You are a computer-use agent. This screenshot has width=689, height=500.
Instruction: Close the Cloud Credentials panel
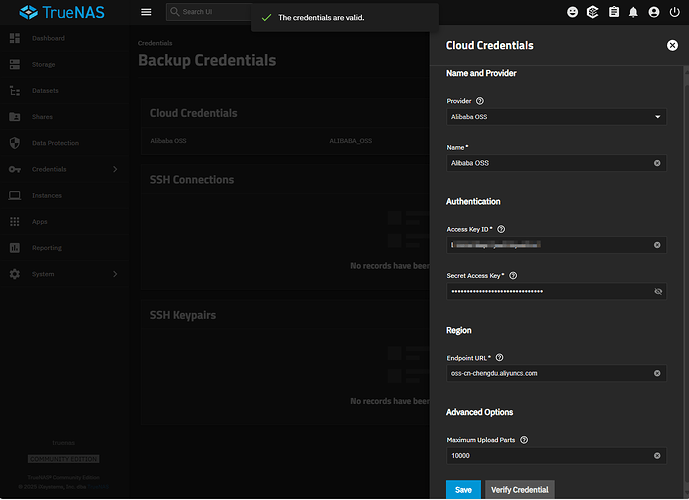[x=672, y=45]
